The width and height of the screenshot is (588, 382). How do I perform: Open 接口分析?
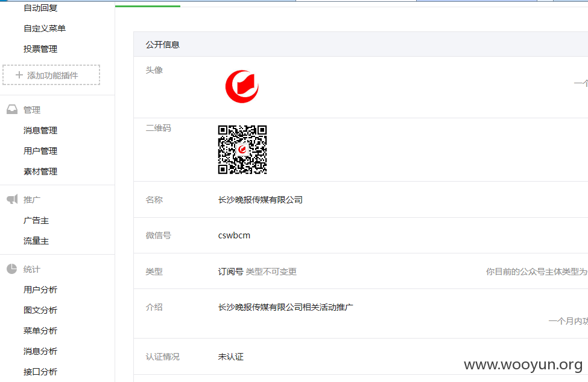click(40, 372)
